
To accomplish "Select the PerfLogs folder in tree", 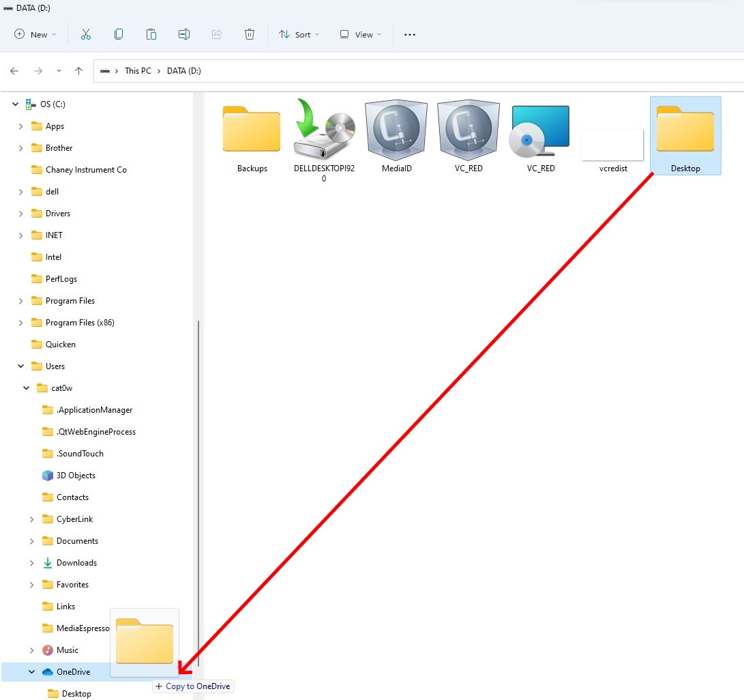I will (54, 278).
